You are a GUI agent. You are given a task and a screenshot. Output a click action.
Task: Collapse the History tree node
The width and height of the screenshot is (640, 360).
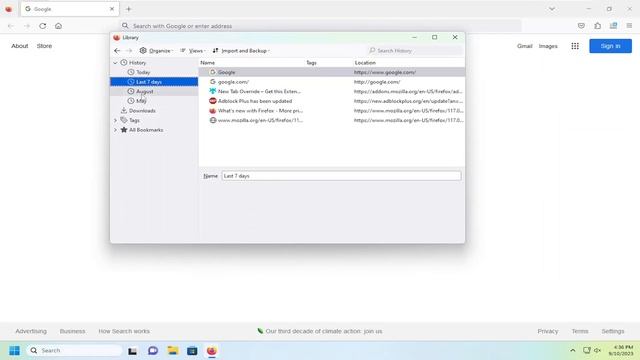(115, 63)
